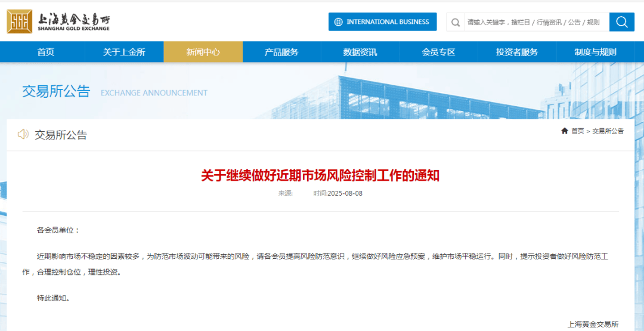Click the speaker icon beside 交易所公告 heading
Viewport: 644px width, 331px height.
[x=23, y=134]
